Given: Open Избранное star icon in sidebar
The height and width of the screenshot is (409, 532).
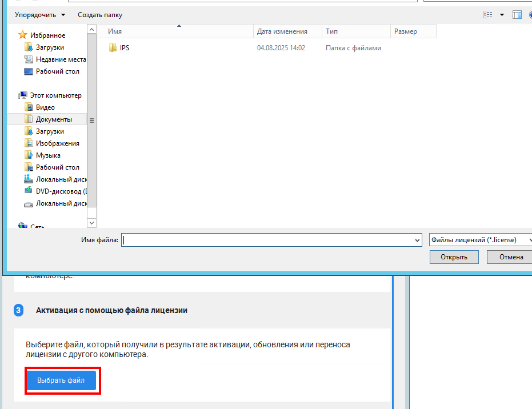Looking at the screenshot, I should (x=23, y=35).
